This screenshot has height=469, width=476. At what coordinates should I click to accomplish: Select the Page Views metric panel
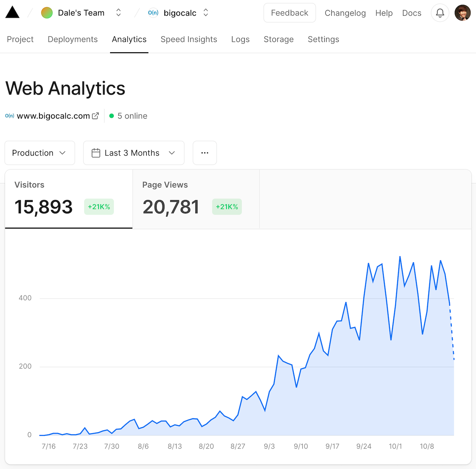click(x=196, y=199)
